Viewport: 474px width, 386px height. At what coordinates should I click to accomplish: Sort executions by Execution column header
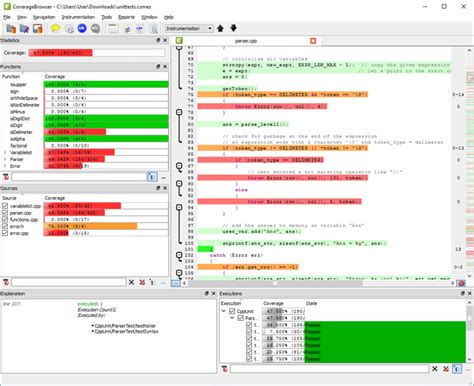click(x=231, y=303)
